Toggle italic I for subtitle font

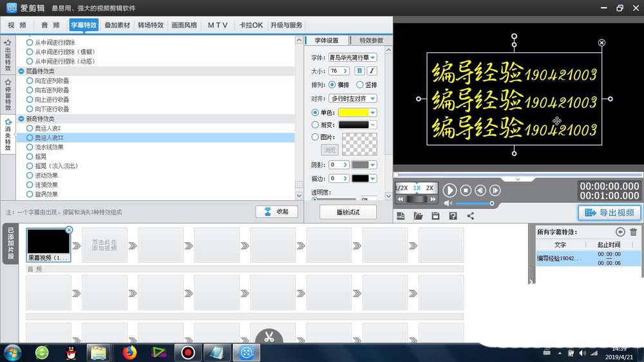[372, 71]
